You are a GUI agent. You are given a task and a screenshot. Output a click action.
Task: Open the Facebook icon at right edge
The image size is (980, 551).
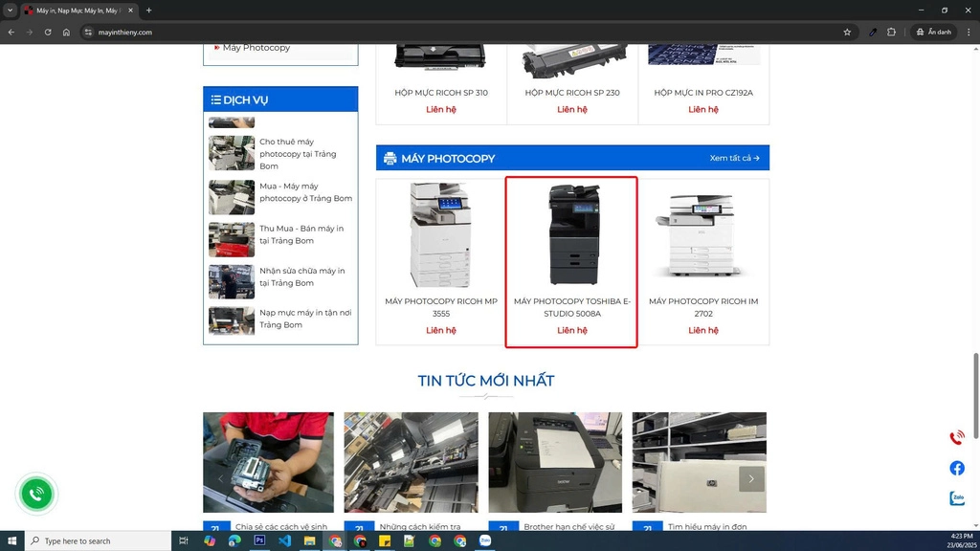957,468
